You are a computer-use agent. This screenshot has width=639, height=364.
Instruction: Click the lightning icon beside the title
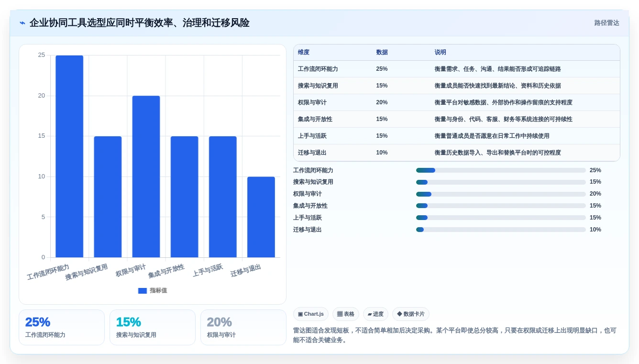click(22, 23)
